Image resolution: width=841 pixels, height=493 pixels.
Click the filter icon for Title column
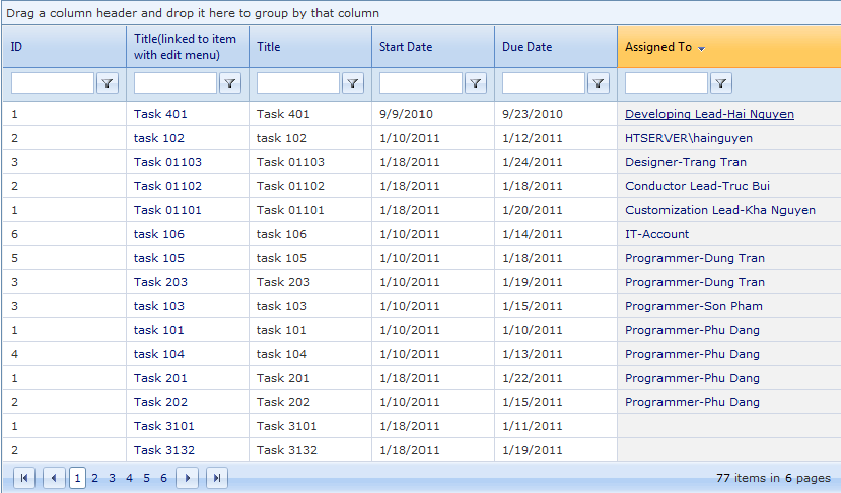tap(353, 83)
